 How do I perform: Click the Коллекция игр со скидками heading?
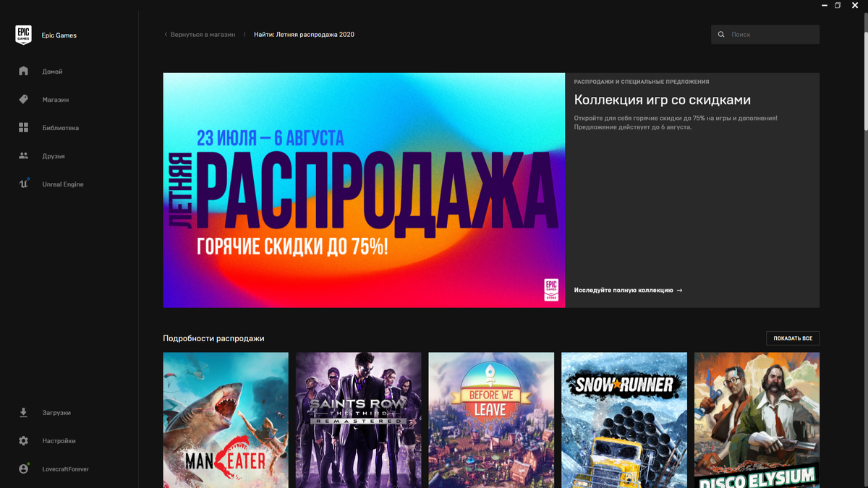pos(663,100)
